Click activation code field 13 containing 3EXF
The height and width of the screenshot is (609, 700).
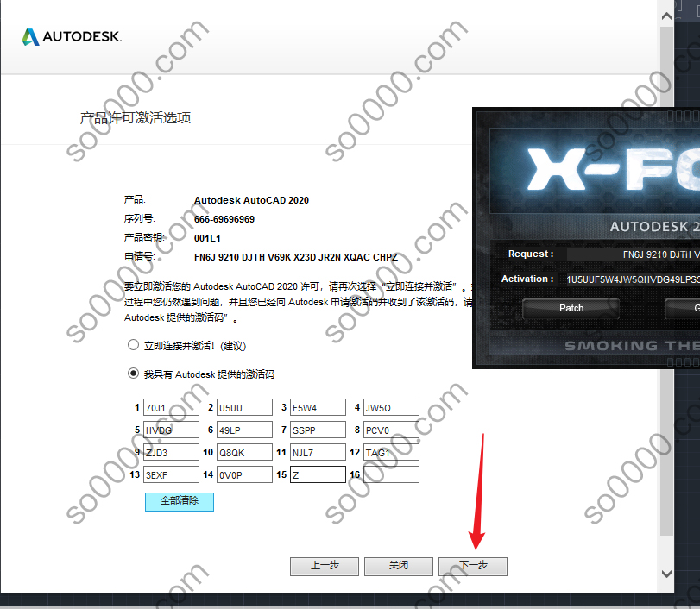[x=171, y=474]
